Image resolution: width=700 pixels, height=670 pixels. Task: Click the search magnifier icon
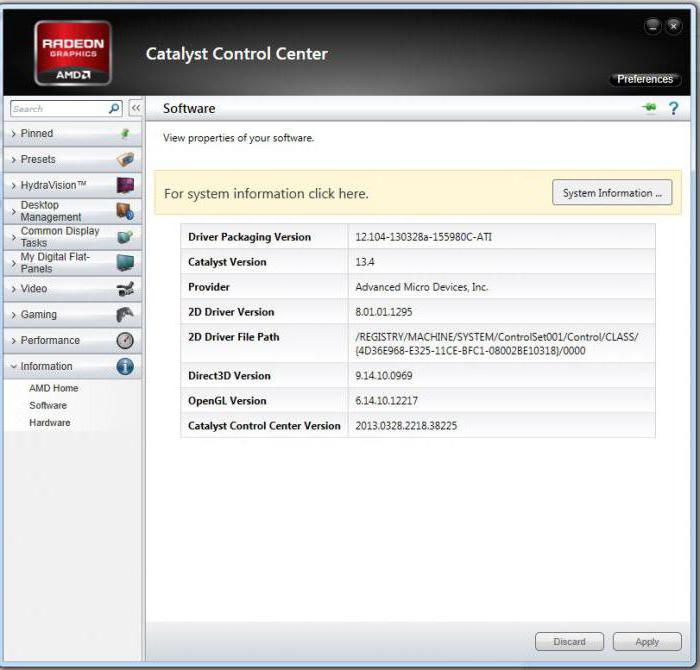(114, 108)
